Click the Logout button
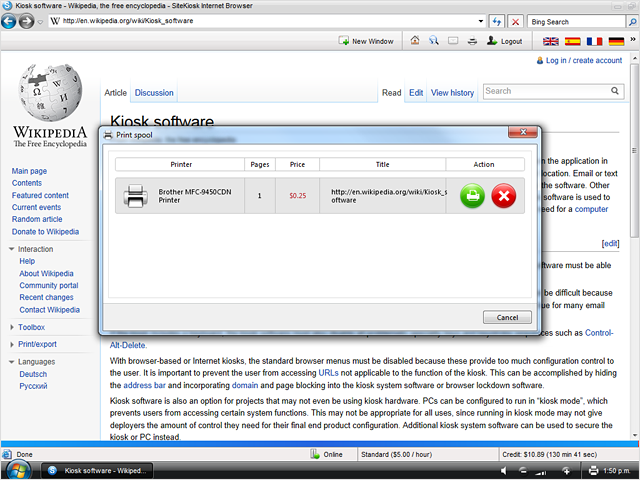The height and width of the screenshot is (480, 640). click(x=504, y=41)
